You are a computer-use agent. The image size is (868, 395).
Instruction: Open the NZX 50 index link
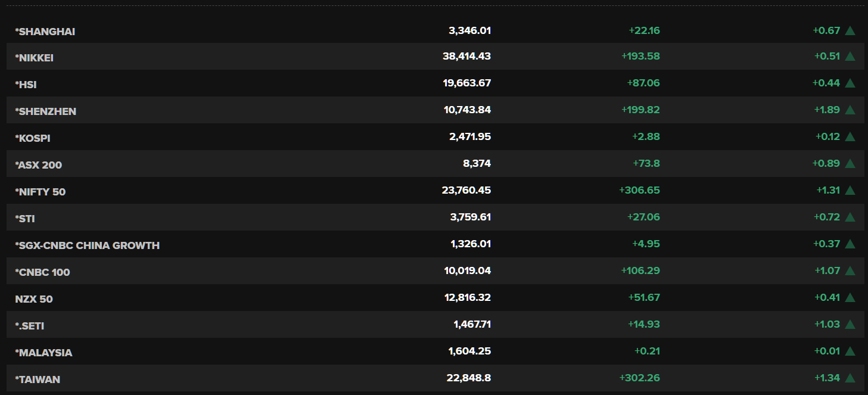[34, 299]
